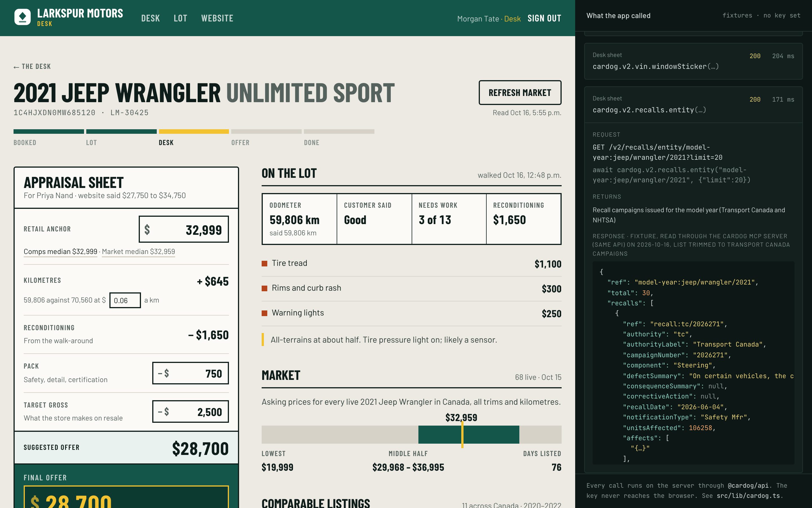Click the Market median $32,959 link
This screenshot has height=508, width=812.
(x=138, y=252)
